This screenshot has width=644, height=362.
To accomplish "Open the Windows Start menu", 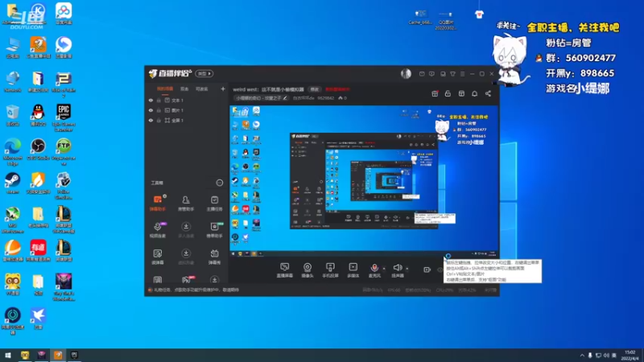I will [x=7, y=355].
